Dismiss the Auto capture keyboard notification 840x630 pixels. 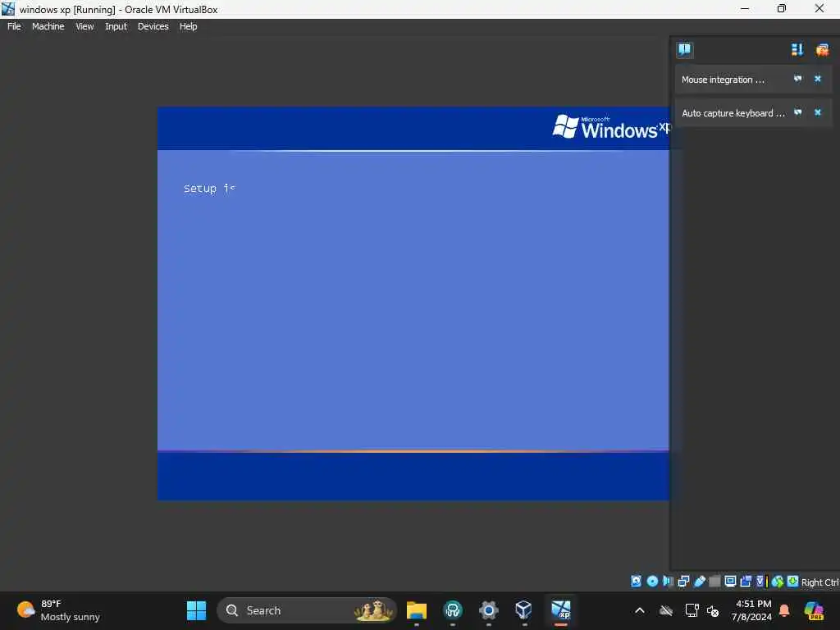[818, 112]
